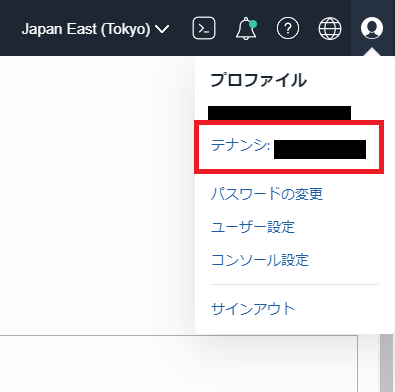Screen dimensions: 395x392
Task: Select ユーザー設定 from the profile menu
Action: click(253, 227)
